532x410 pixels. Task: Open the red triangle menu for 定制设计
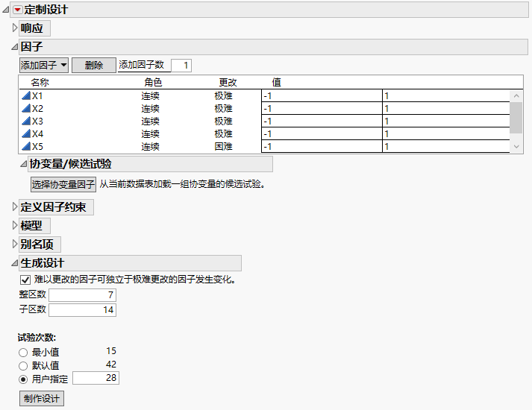[18, 10]
